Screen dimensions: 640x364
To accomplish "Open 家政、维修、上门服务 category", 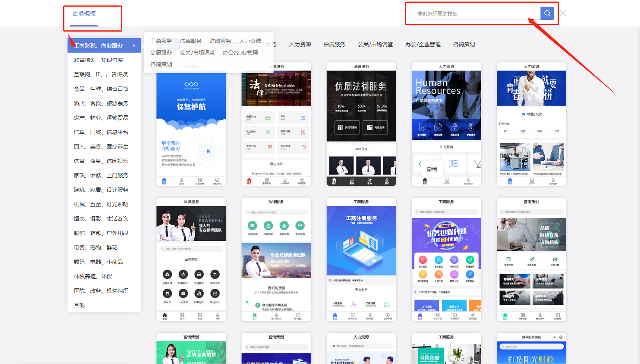I will pos(101,175).
